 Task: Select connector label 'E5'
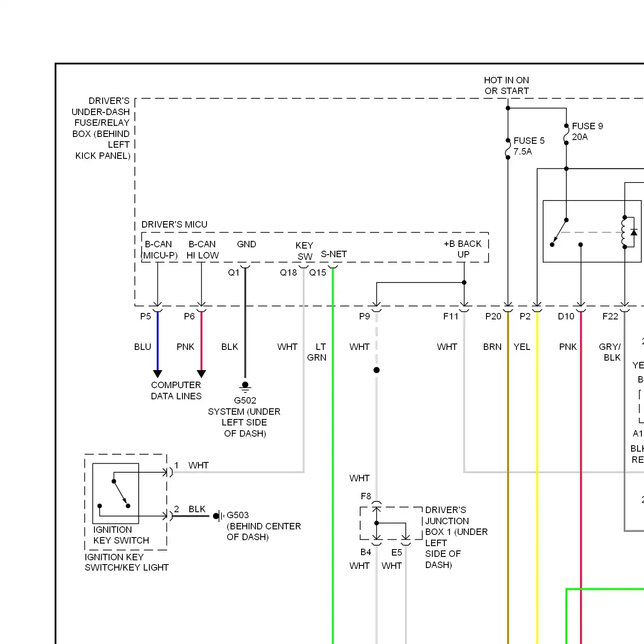pos(397,553)
